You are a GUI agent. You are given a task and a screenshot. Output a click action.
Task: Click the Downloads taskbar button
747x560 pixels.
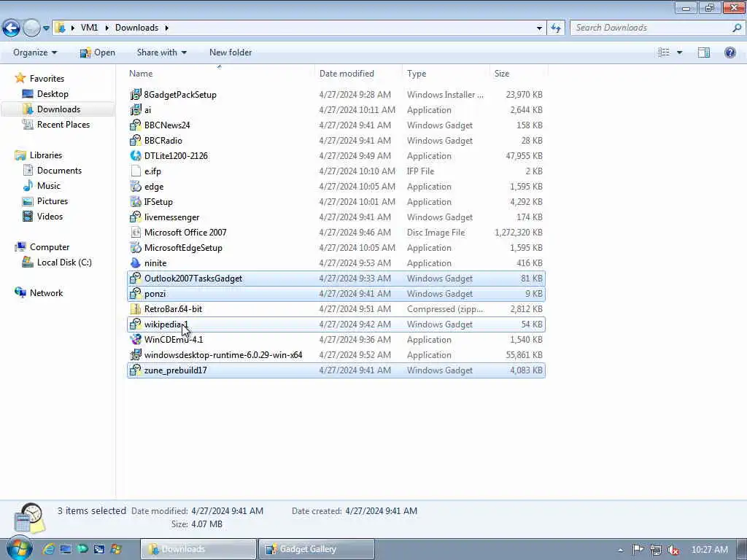pyautogui.click(x=198, y=549)
